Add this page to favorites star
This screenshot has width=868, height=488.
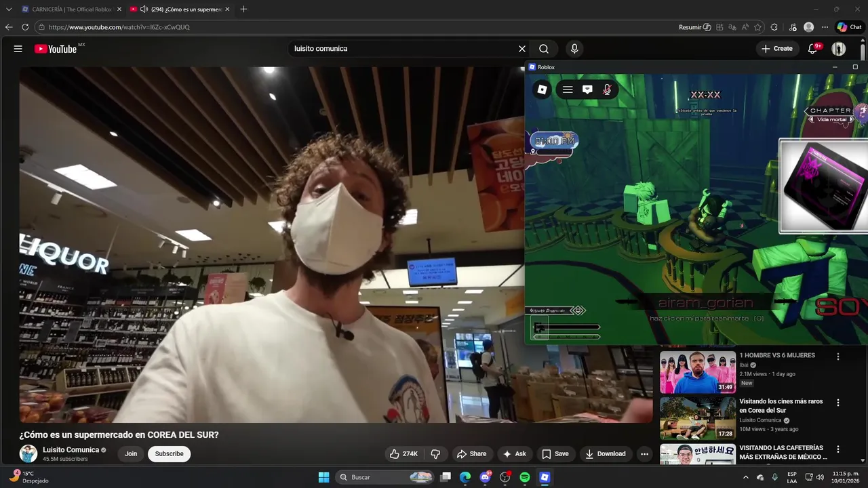[757, 27]
